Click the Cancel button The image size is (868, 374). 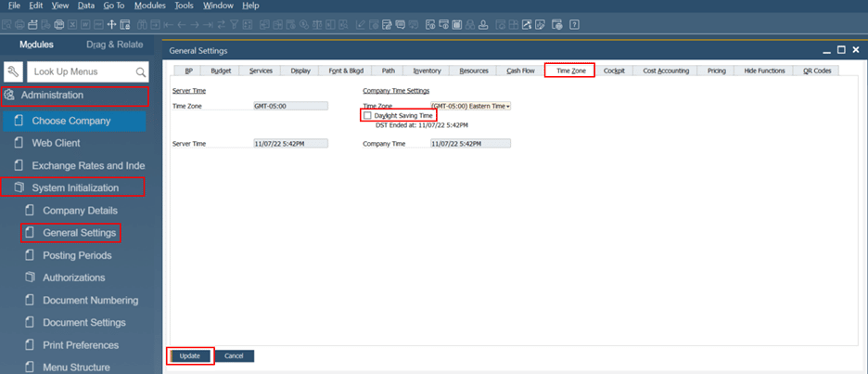[235, 356]
